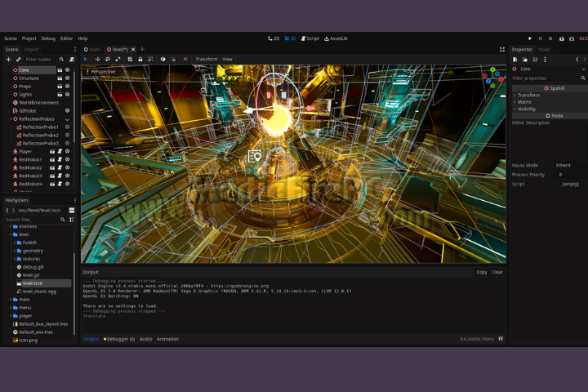Click the camera override icon in toolbar
Image resolution: width=588 pixels, height=392 pixels.
point(185,60)
